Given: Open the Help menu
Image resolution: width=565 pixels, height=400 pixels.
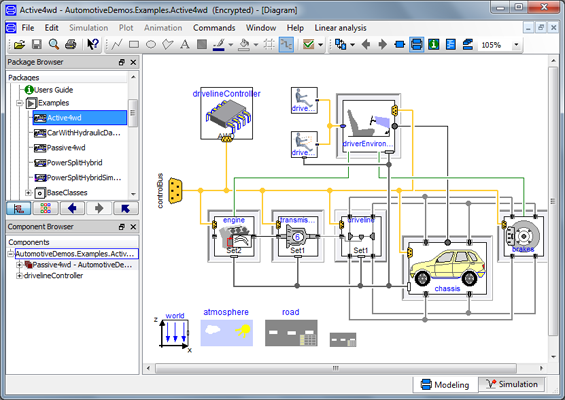Looking at the screenshot, I should [x=295, y=28].
